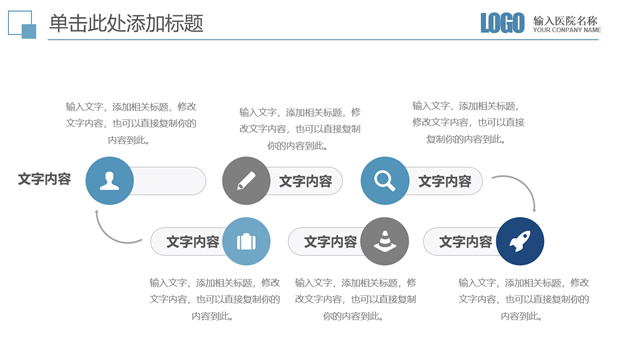Select description paragraph below rocket icon
Image resolution: width=635 pixels, height=361 pixels.
point(523,299)
